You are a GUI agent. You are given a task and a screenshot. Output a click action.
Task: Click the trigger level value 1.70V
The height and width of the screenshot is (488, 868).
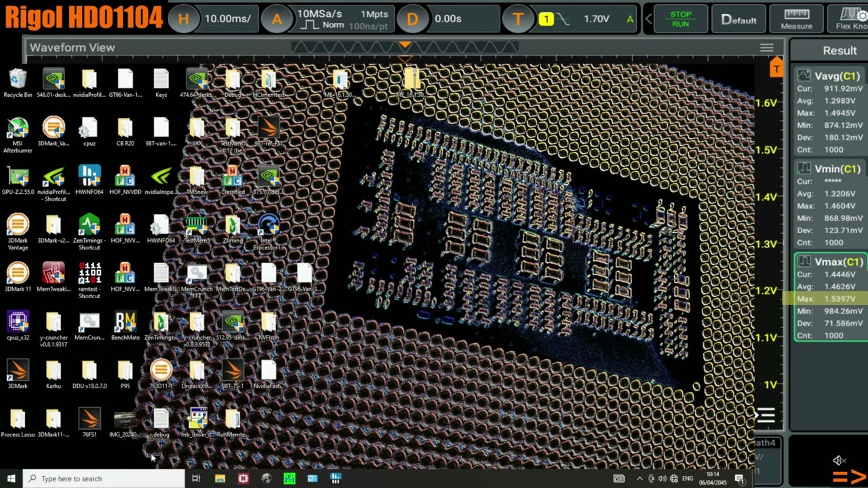pos(597,19)
